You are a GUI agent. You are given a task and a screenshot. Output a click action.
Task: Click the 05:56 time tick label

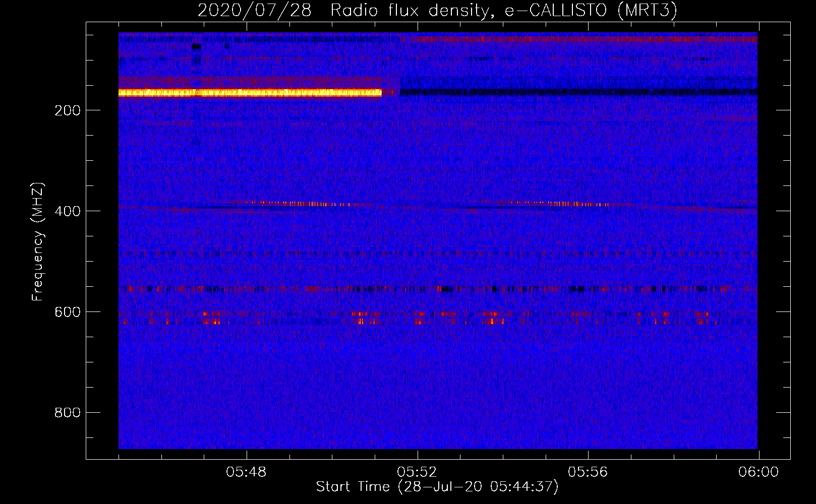588,472
